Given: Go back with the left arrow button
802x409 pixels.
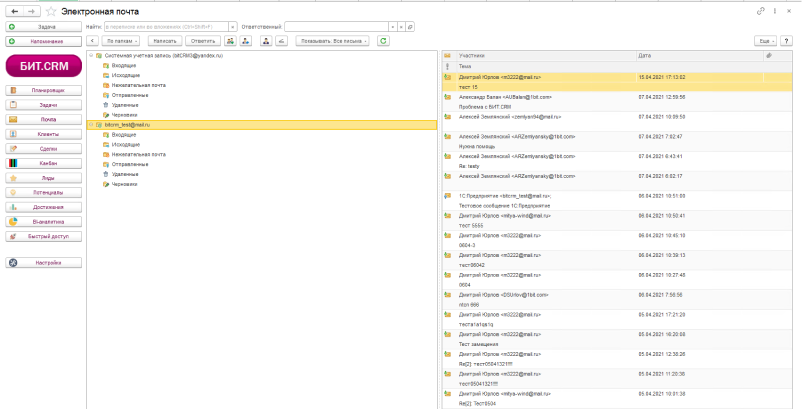Looking at the screenshot, I should pyautogui.click(x=14, y=11).
